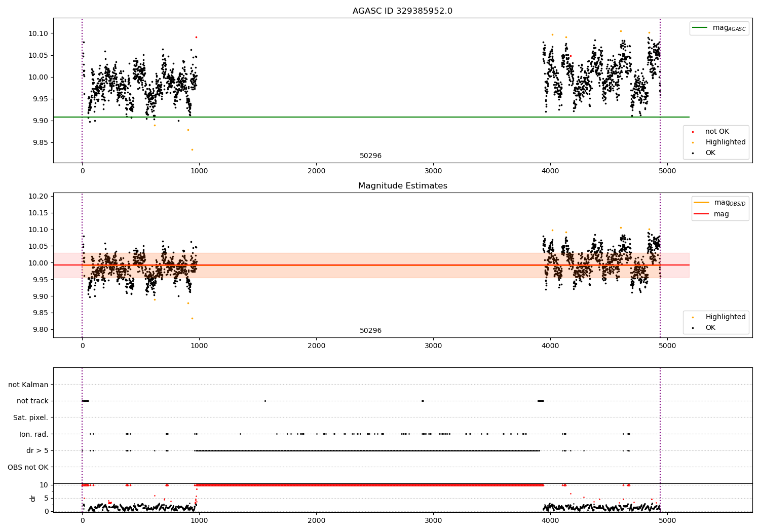Select the 'not OK' legend entry
Screen dimensions: 760x532
(717, 132)
